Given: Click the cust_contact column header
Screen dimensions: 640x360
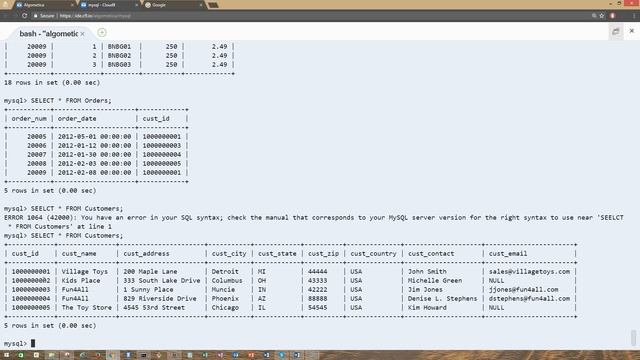Looking at the screenshot, I should [431, 253].
